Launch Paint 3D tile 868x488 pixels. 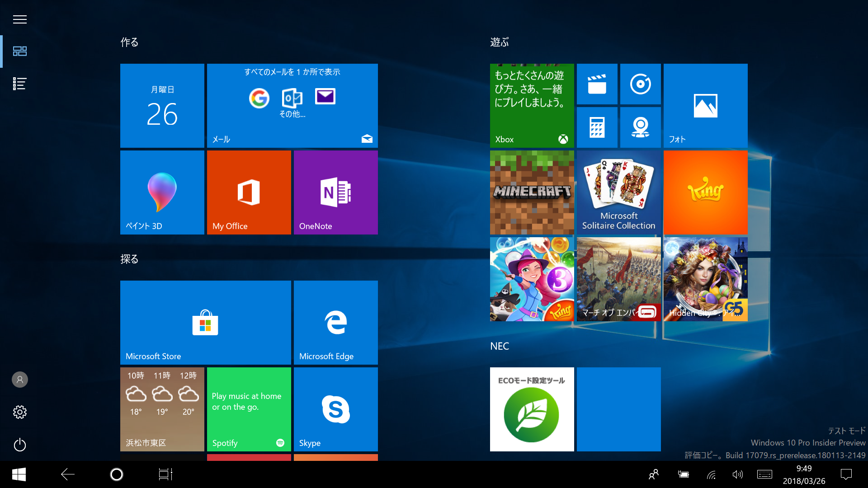[162, 192]
